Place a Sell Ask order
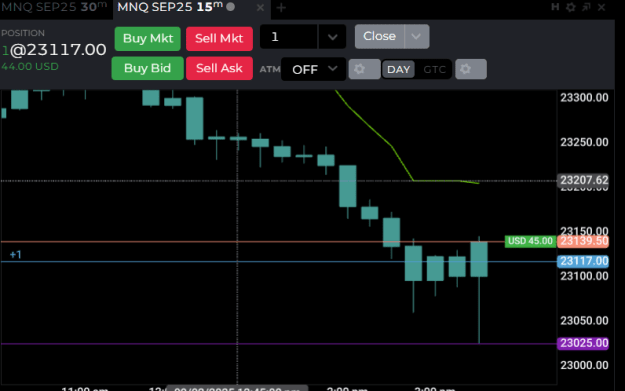Image resolution: width=625 pixels, height=391 pixels. click(219, 68)
